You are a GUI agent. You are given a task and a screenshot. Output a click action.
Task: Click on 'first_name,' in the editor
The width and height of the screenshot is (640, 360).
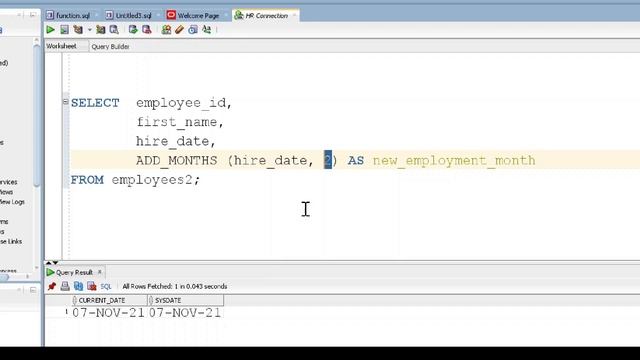(x=180, y=122)
